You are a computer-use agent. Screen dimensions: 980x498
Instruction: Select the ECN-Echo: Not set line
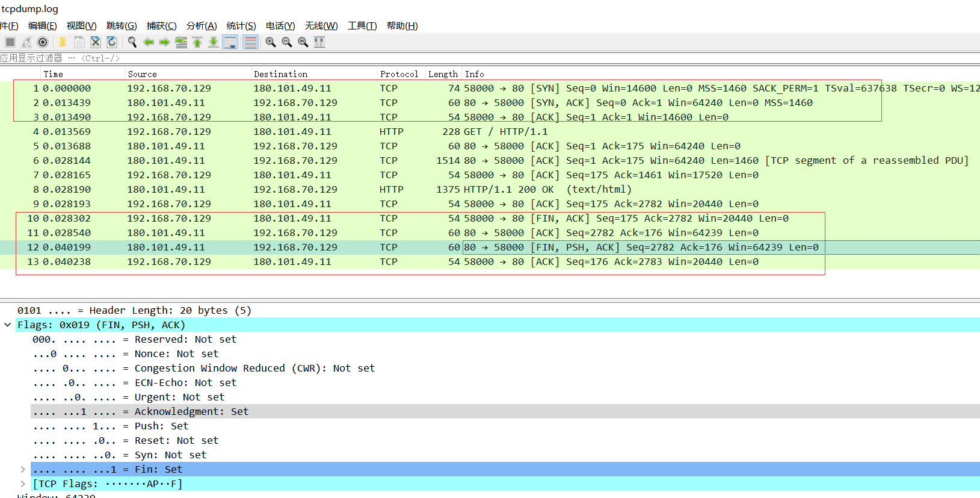pos(134,383)
